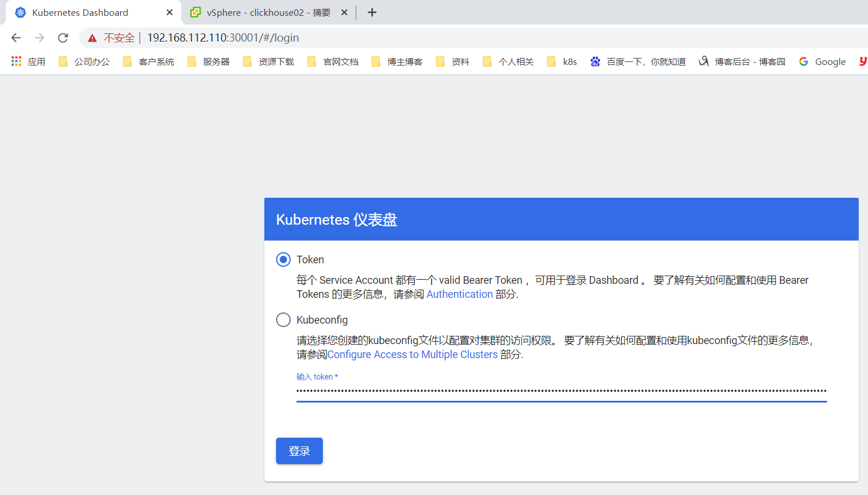The height and width of the screenshot is (495, 868).
Task: Open the k8s bookmark folder
Action: 562,61
